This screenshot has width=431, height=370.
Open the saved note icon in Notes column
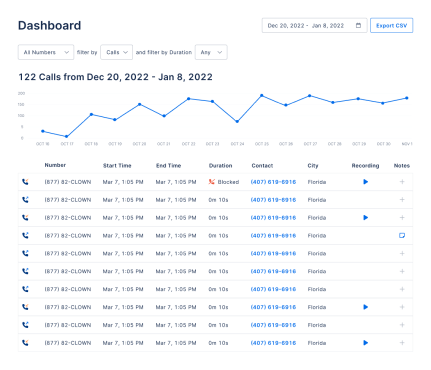(402, 236)
